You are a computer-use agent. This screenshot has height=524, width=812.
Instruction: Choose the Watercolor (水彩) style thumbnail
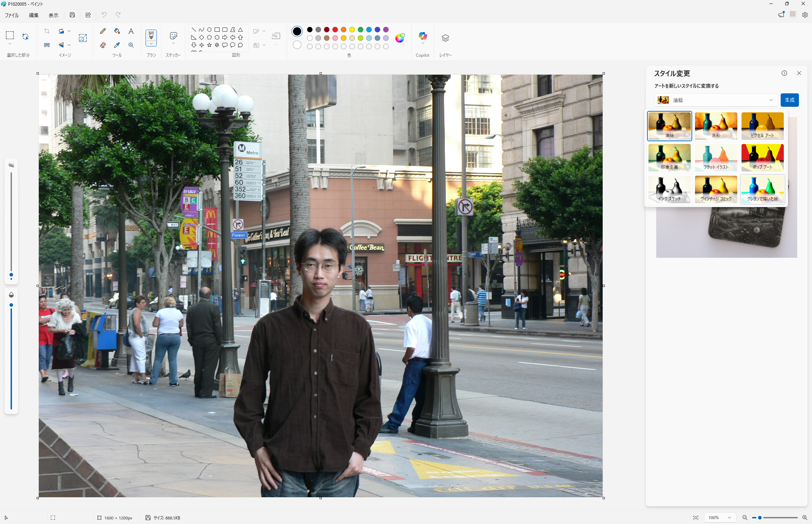click(716, 126)
